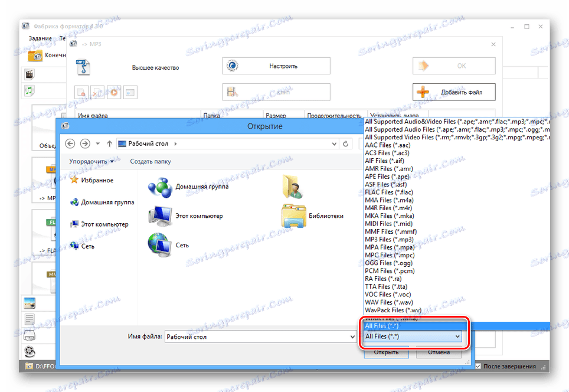
Task: Click the Добавить файл button
Action: point(454,92)
